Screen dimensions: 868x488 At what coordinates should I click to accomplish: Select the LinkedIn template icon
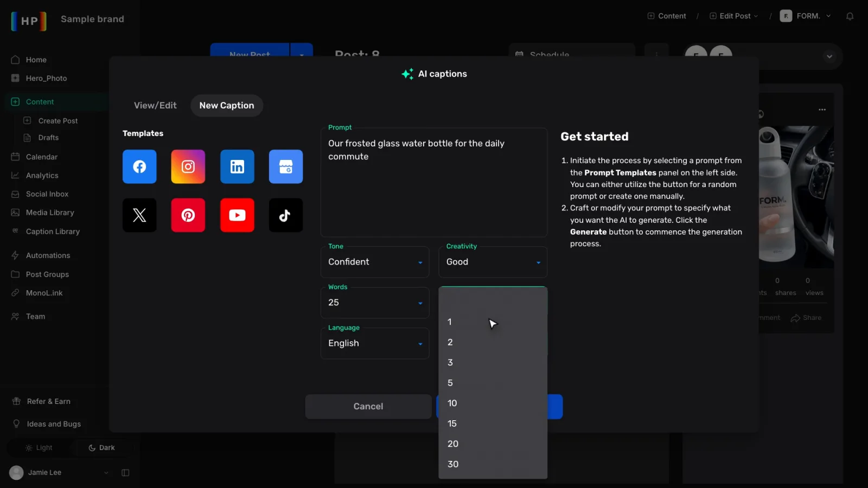[x=237, y=166]
